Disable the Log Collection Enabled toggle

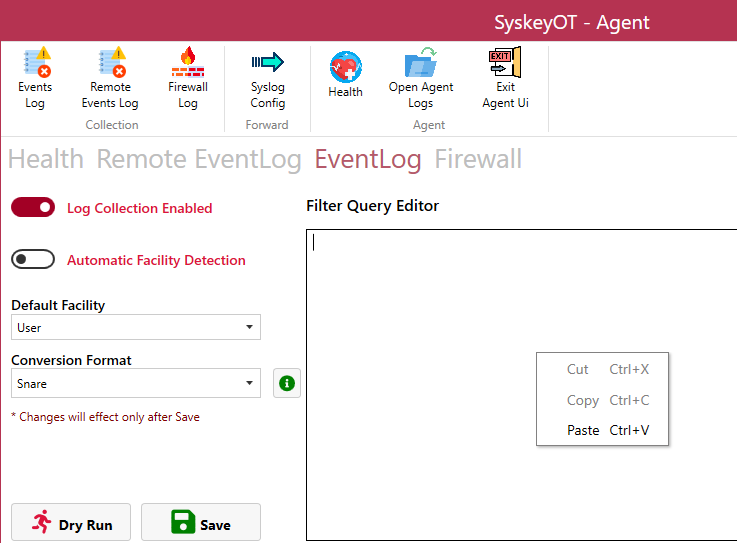[33, 208]
